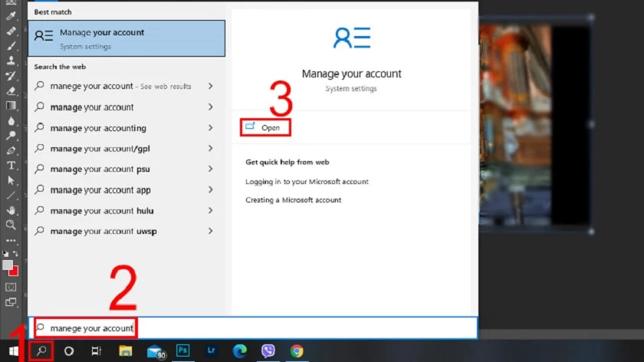This screenshot has width=644, height=362.
Task: Expand arrow for 'manege your account' web results
Action: [x=210, y=86]
